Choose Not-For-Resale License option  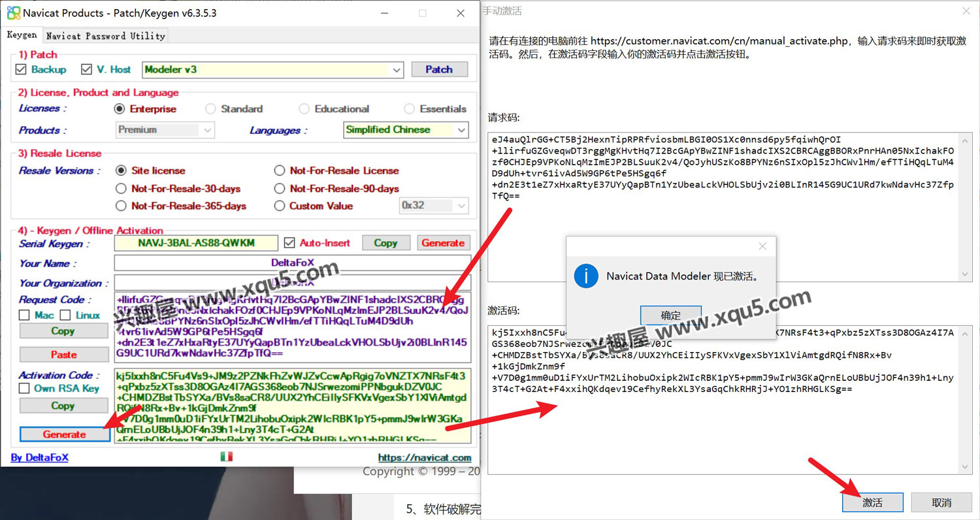[279, 171]
